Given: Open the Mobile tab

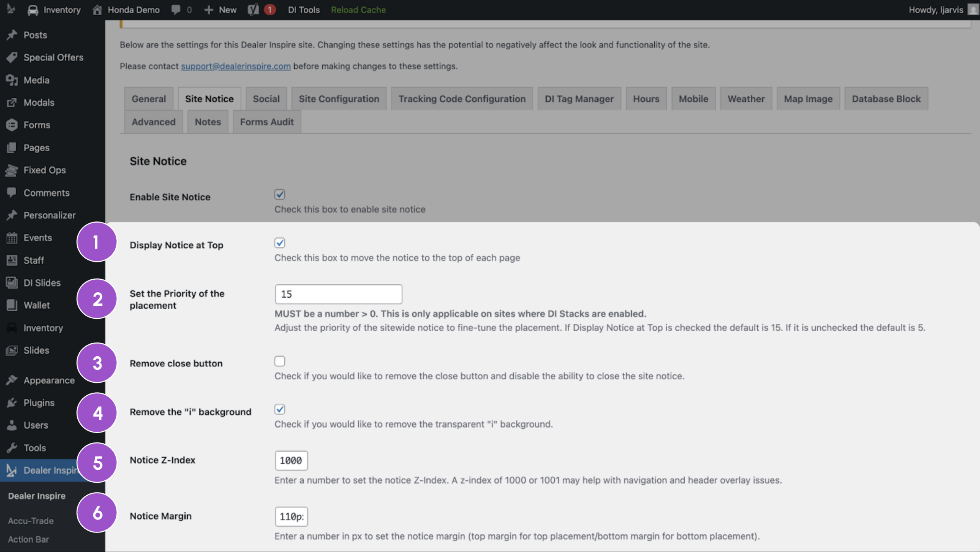Looking at the screenshot, I should coord(694,99).
